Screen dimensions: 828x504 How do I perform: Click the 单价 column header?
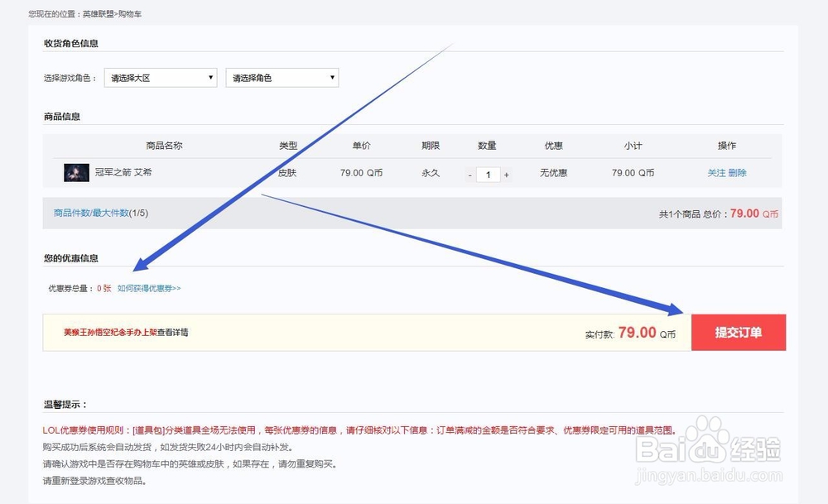pos(361,146)
